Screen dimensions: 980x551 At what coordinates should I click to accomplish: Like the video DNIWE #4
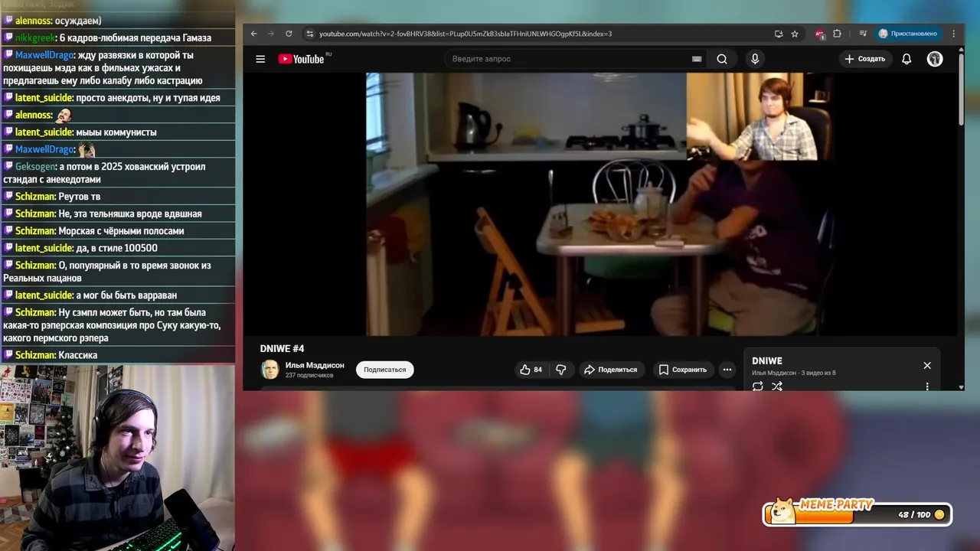(531, 370)
